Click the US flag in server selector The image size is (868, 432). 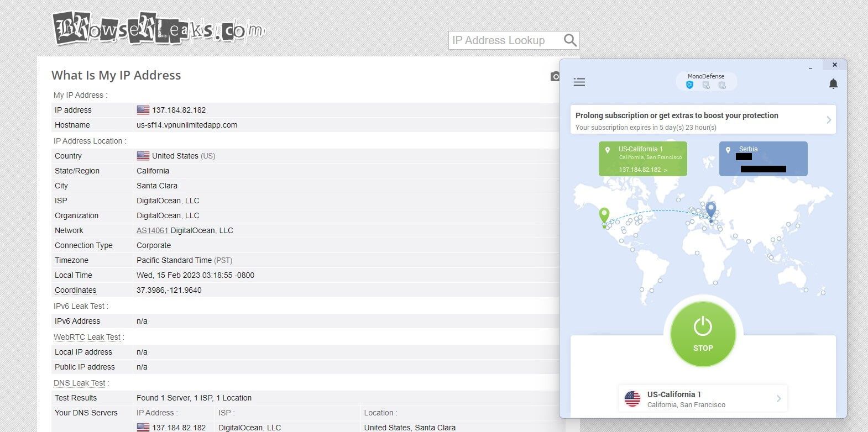click(632, 398)
